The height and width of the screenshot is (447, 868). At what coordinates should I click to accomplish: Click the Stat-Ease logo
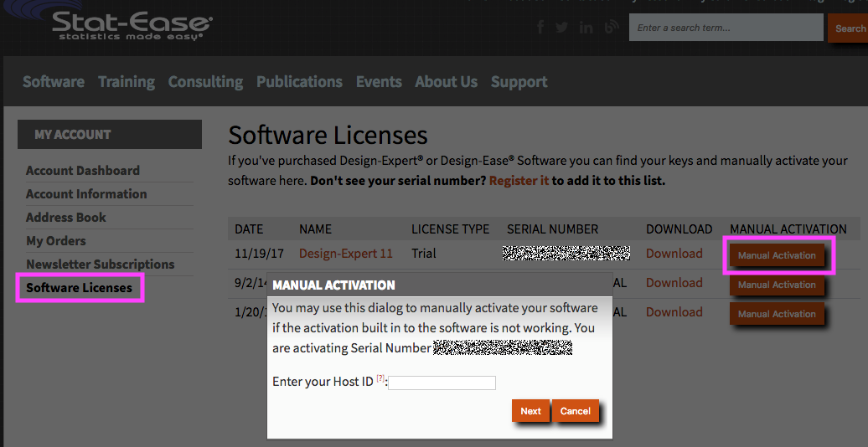pos(132,25)
